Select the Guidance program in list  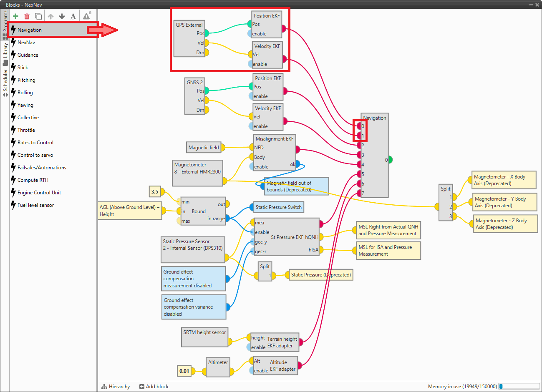(28, 55)
